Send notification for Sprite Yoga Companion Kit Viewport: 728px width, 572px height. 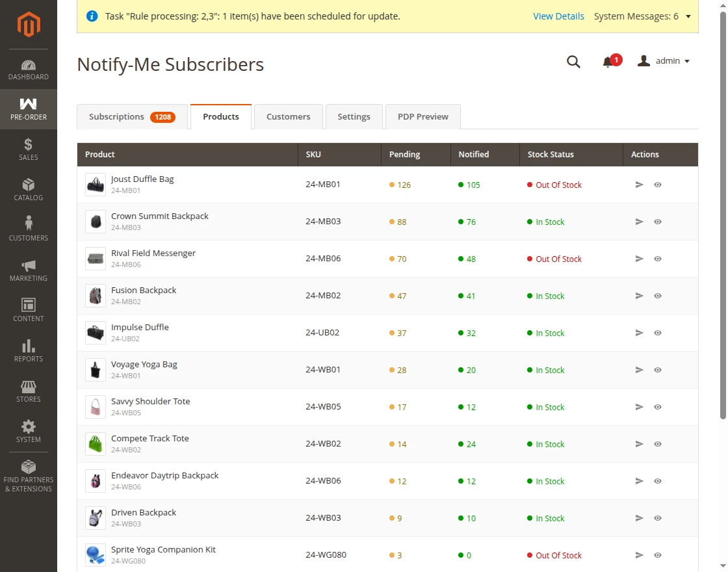point(640,555)
